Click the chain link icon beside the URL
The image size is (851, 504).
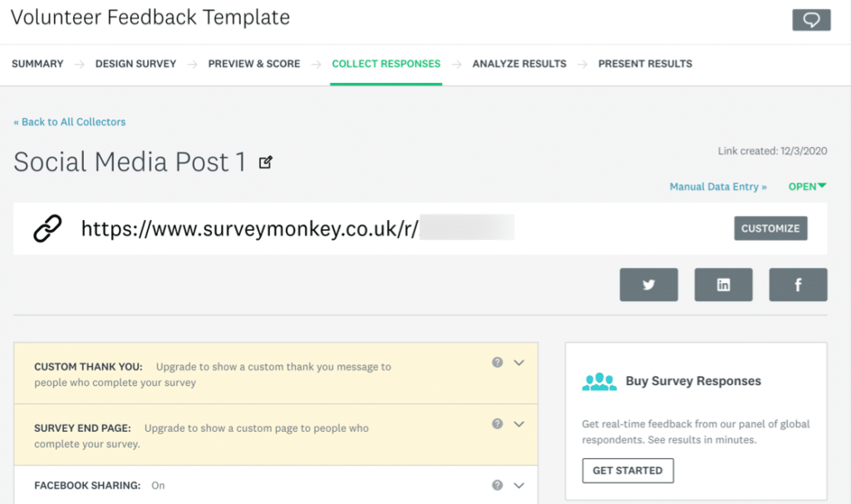pos(47,228)
